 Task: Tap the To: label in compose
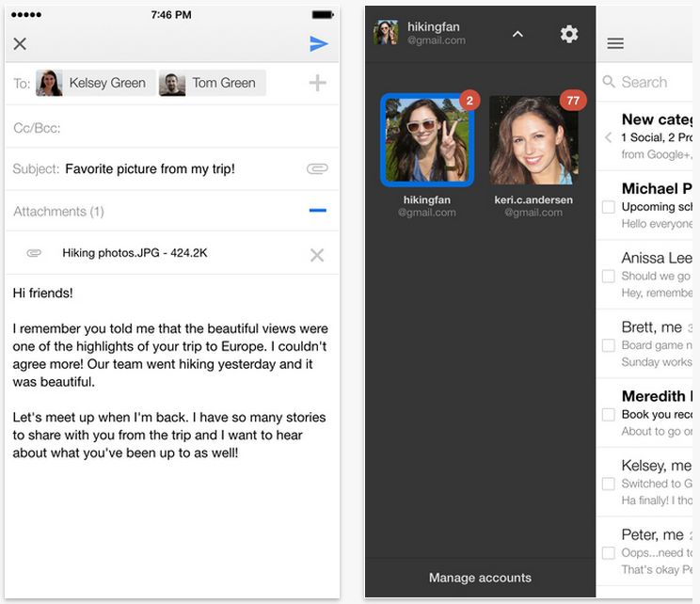click(22, 84)
